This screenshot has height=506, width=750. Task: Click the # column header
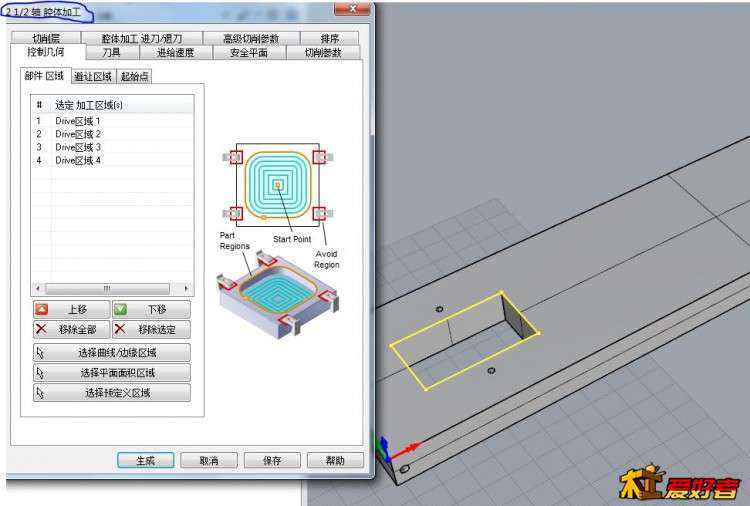point(40,105)
